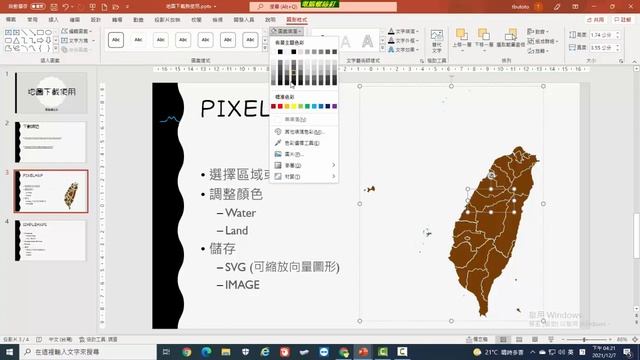Viewport: 640px width, 360px height.
Task: Select the Eyedropper menu option
Action: click(304, 143)
